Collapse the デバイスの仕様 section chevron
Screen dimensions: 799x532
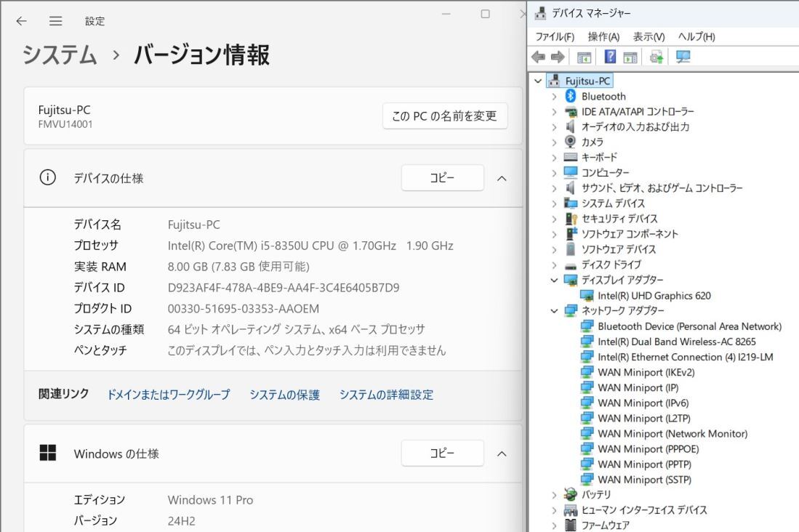point(502,178)
